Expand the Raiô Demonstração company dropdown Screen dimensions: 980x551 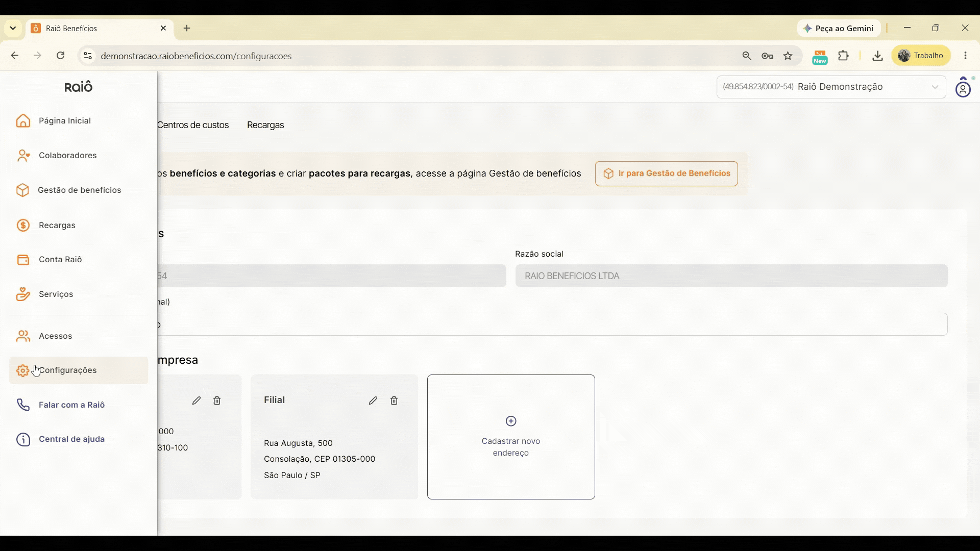[831, 87]
